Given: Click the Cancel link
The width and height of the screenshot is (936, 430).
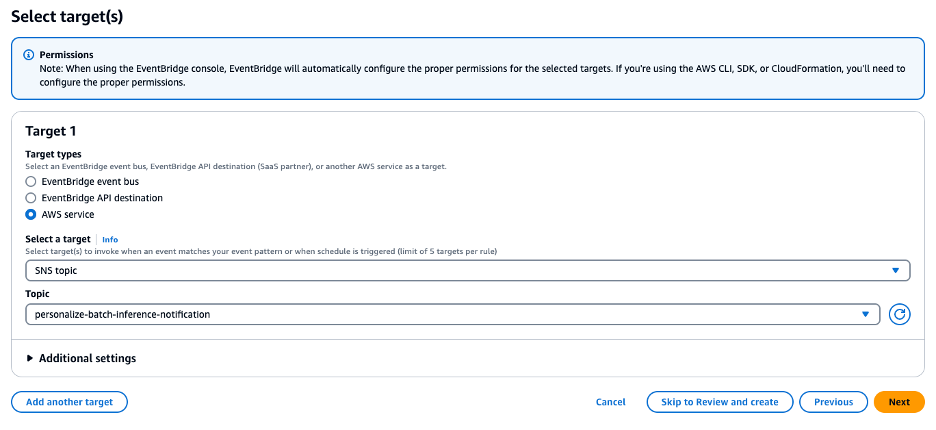Looking at the screenshot, I should (610, 402).
